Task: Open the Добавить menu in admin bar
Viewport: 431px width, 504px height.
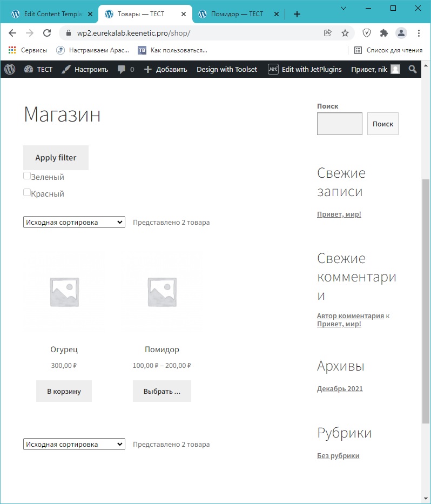Action: (x=165, y=69)
